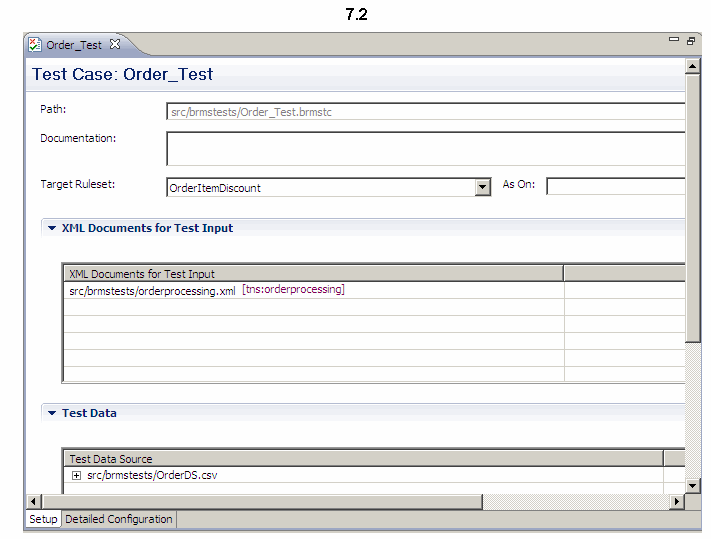Select the Setup tab
The width and height of the screenshot is (711, 539).
(43, 519)
